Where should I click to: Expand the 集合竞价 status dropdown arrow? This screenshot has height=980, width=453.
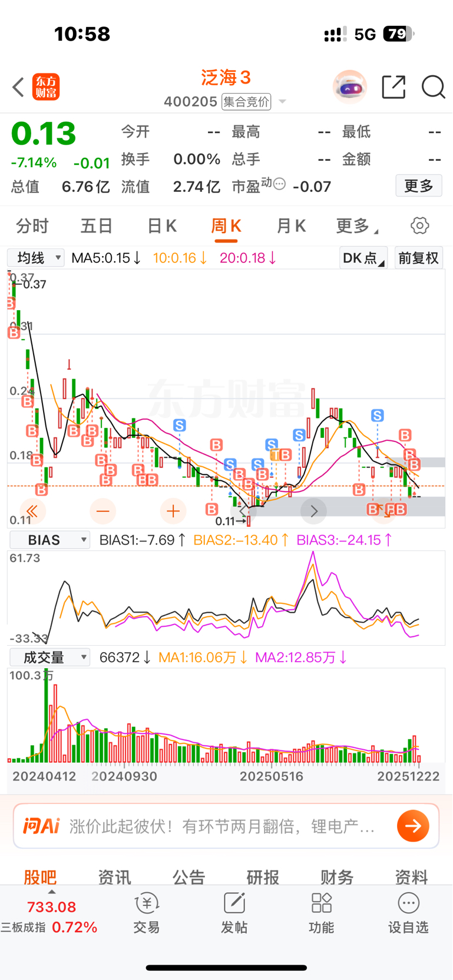pos(282,102)
